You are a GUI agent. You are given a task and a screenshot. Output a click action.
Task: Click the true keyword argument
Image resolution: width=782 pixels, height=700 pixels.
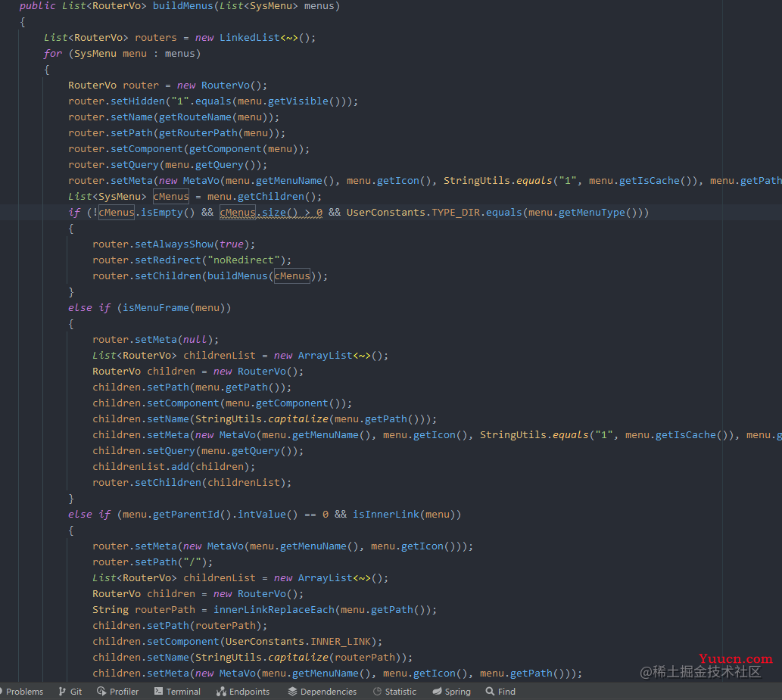(232, 244)
